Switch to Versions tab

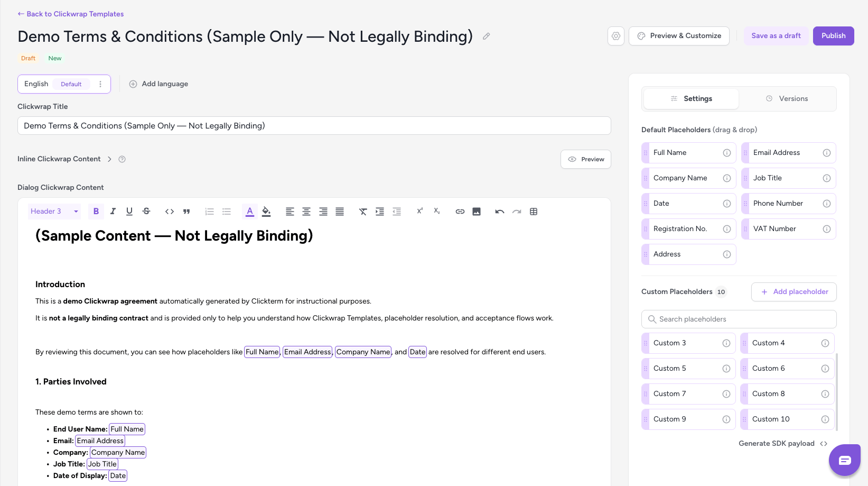point(787,99)
